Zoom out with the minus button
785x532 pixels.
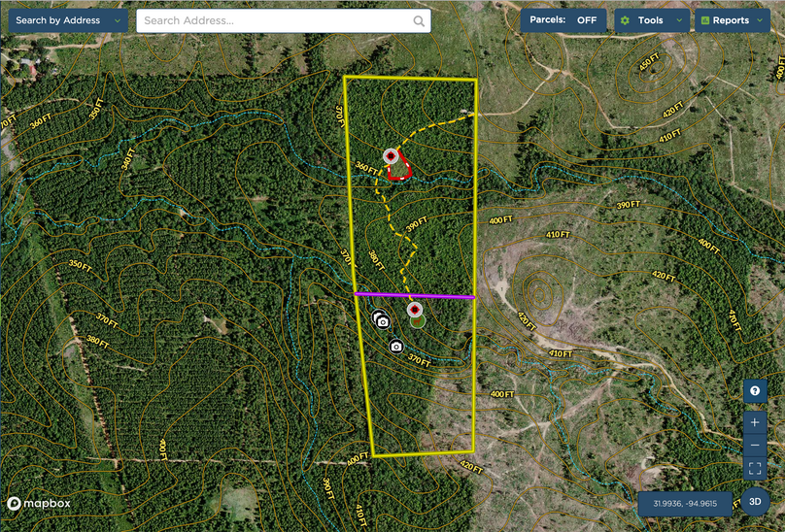click(755, 445)
